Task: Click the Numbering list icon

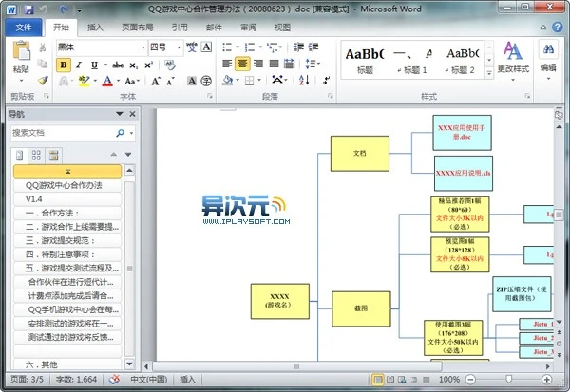Action: [x=250, y=47]
